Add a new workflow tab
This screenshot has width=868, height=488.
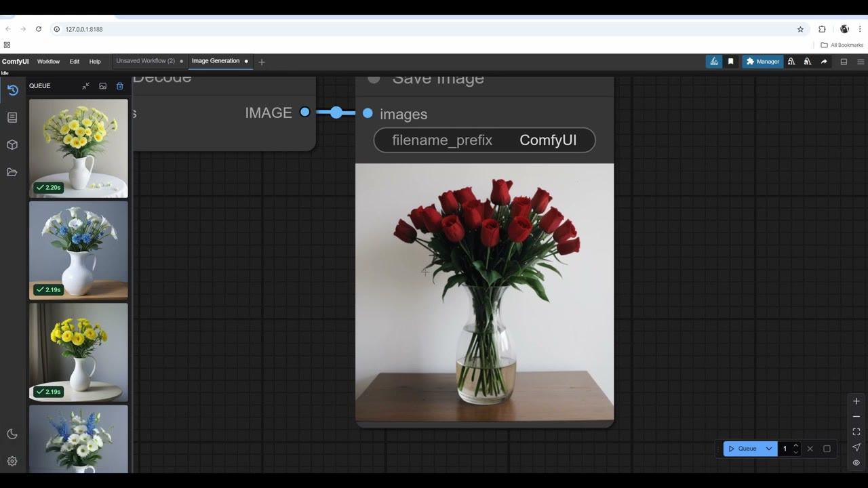262,62
